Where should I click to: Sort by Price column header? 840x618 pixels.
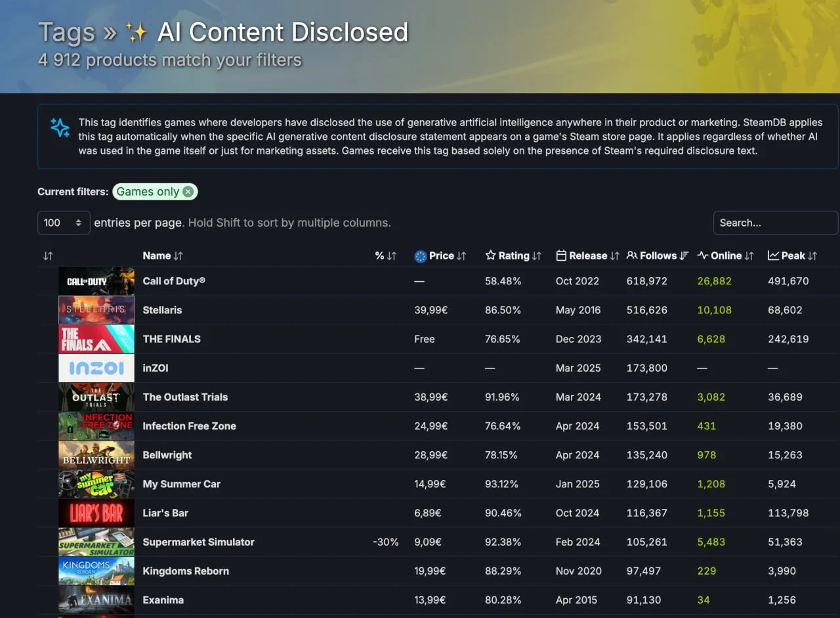[x=440, y=256]
